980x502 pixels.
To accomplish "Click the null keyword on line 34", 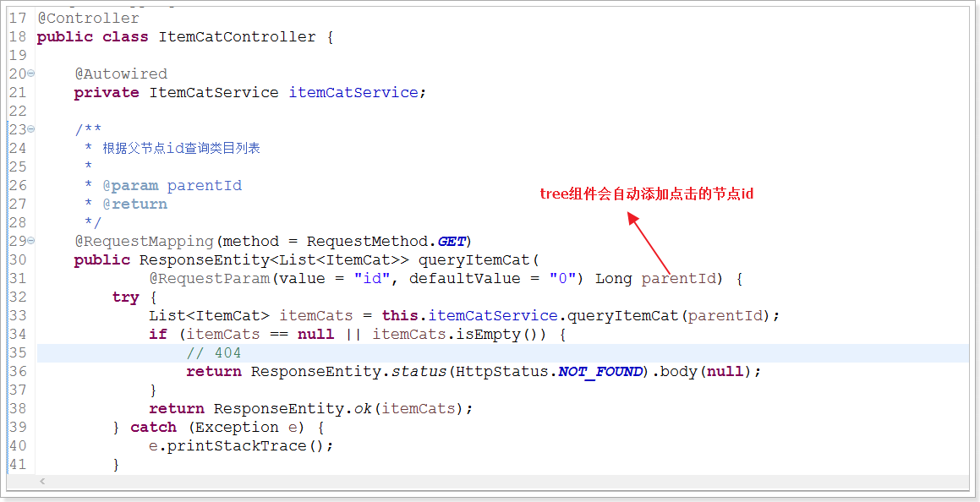I will pyautogui.click(x=315, y=334).
